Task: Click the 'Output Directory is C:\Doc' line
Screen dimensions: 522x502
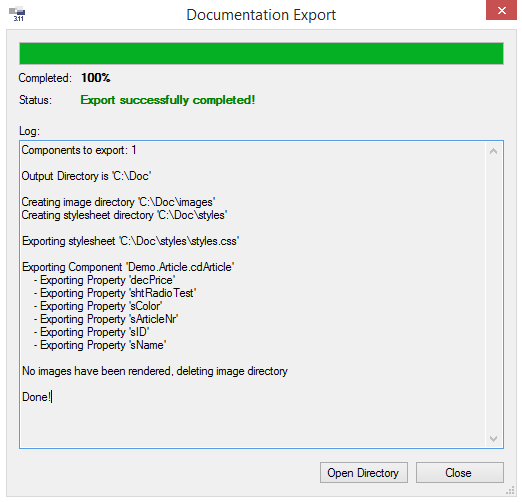Action: [86, 176]
